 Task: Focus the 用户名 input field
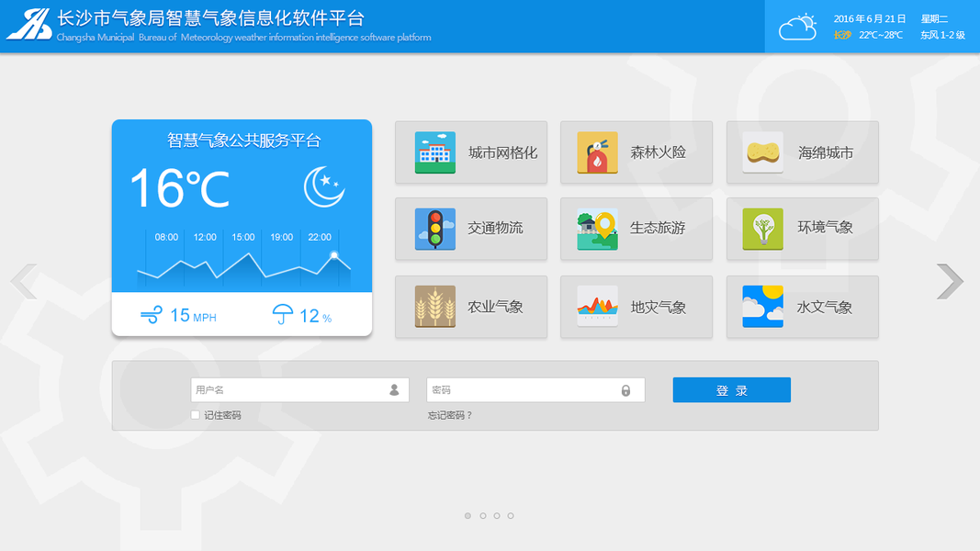point(300,389)
